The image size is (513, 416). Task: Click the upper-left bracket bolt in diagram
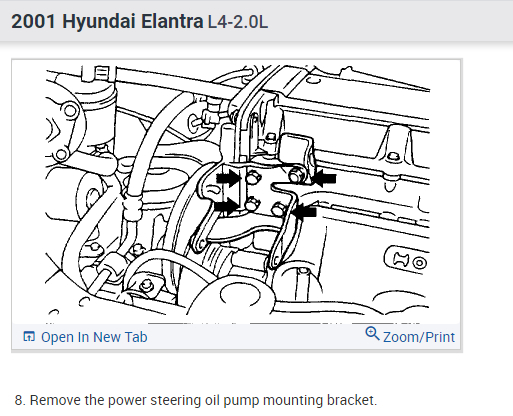point(253,177)
